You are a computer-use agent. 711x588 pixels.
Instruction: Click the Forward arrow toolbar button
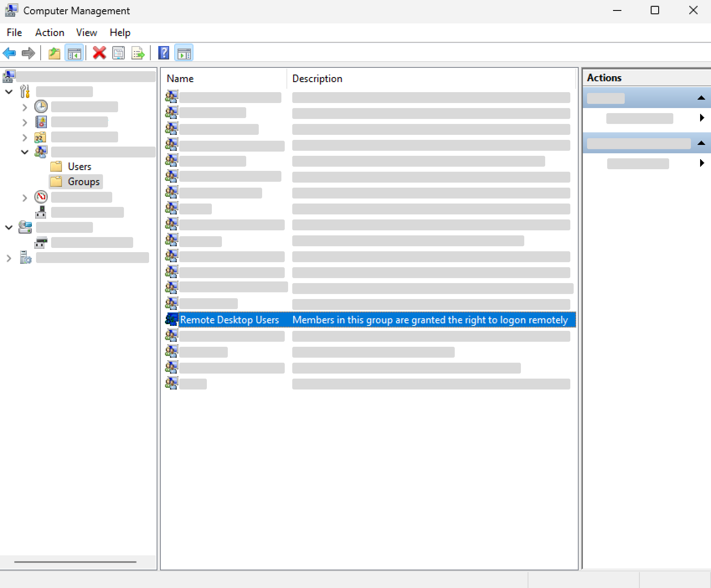28,53
